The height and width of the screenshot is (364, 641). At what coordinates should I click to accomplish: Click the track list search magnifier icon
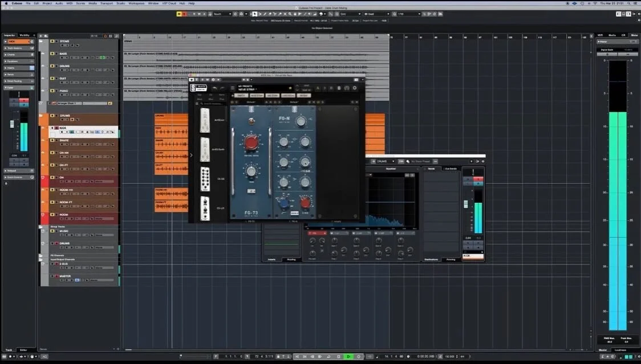pos(117,36)
